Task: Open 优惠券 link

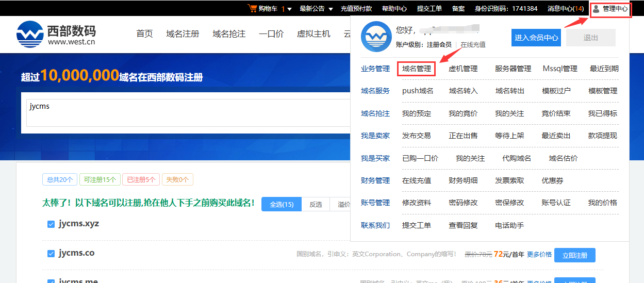Action: click(552, 180)
